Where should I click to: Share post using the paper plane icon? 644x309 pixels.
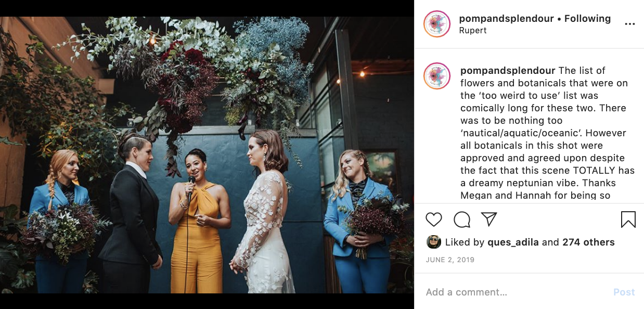click(x=489, y=220)
